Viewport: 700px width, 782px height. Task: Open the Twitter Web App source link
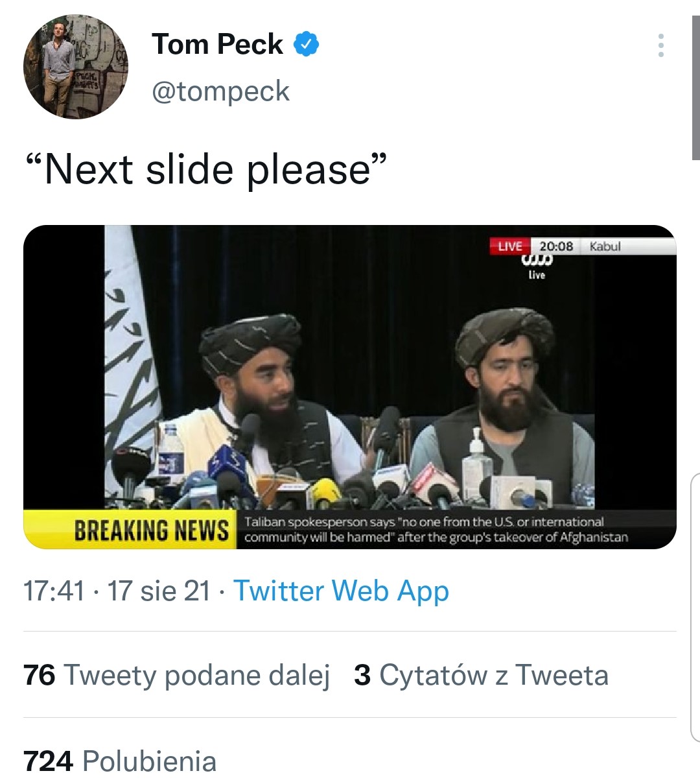pos(341,591)
